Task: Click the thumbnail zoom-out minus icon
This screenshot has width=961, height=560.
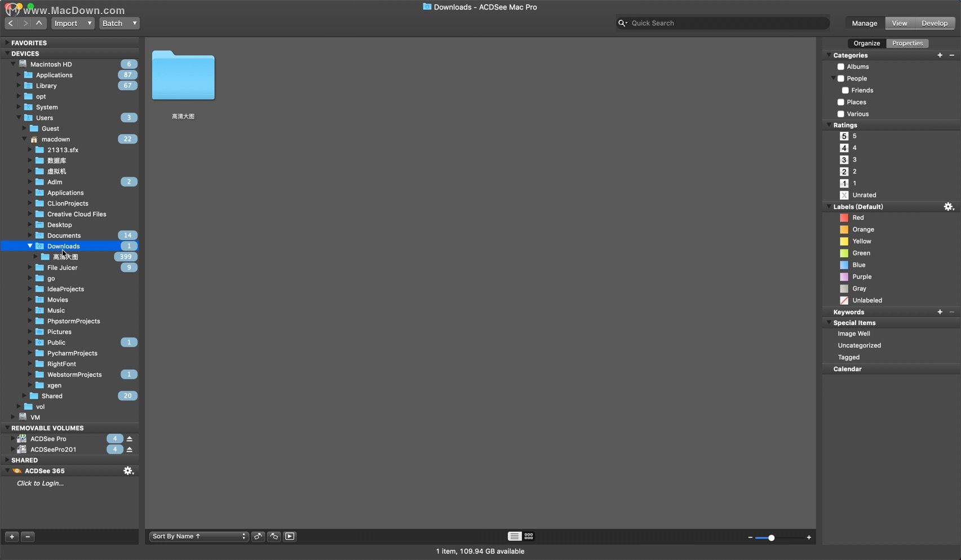Action: click(750, 537)
